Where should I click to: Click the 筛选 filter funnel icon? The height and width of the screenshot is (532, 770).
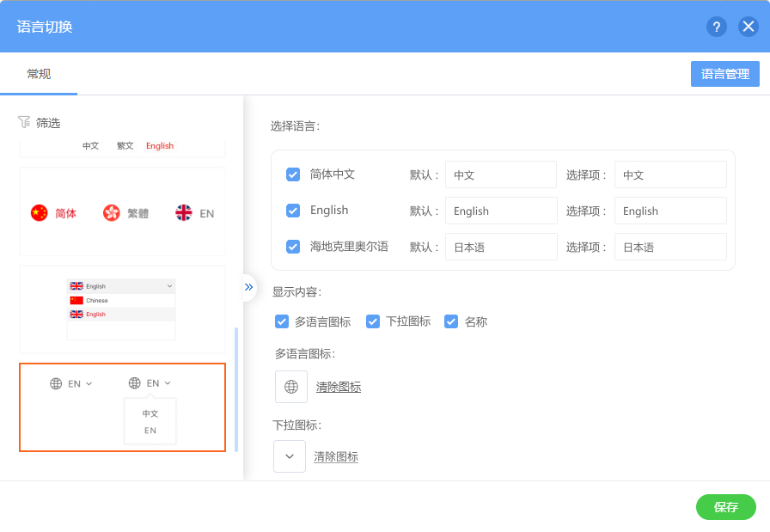(23, 122)
